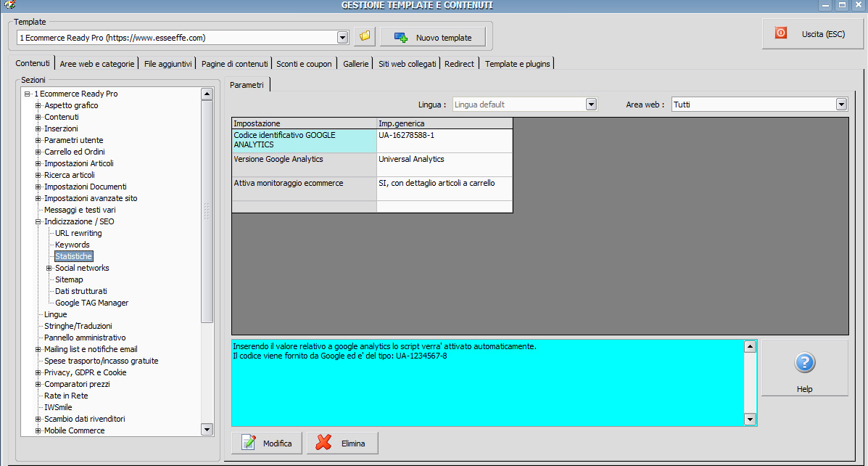Click the Codice identificativo GOOGLE ANALYTICS cell
Screen dimensions: 868x466
(304, 141)
